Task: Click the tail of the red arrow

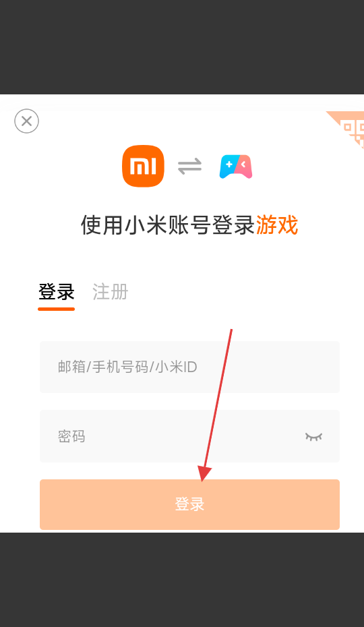Action: (x=231, y=331)
